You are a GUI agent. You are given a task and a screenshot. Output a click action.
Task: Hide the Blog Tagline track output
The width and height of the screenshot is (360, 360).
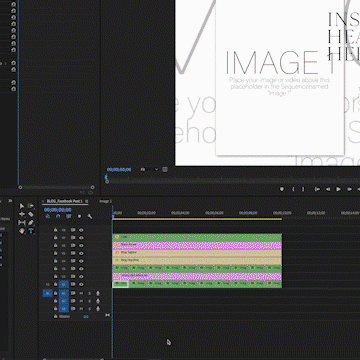[81, 253]
